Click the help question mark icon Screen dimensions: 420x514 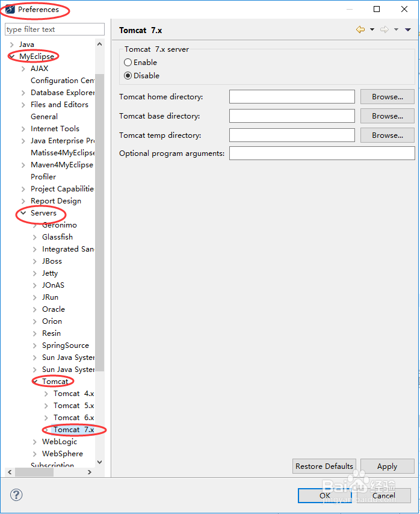pos(16,495)
